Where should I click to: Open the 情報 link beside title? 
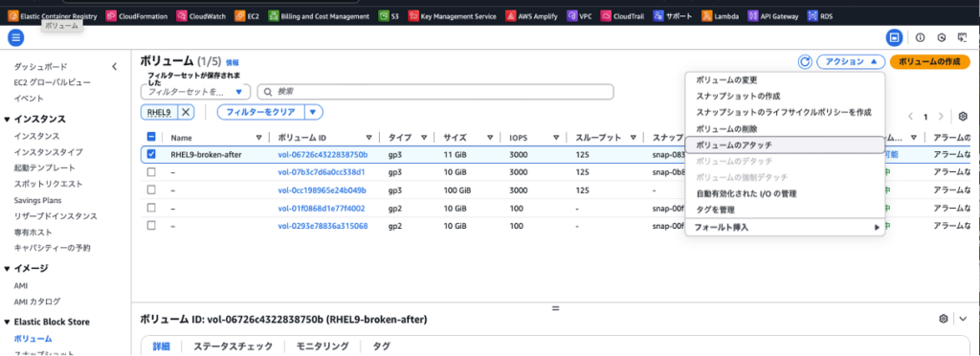coord(232,62)
